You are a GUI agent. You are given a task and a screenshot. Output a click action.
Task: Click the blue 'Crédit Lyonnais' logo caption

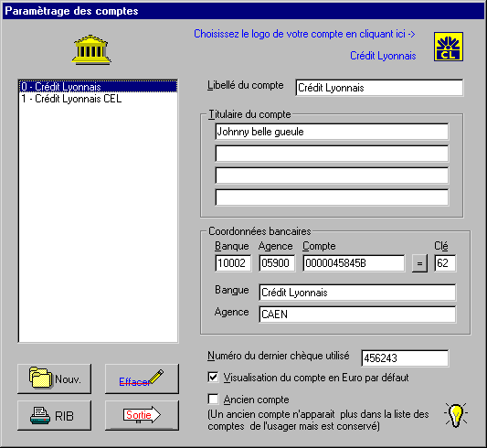pyautogui.click(x=383, y=56)
